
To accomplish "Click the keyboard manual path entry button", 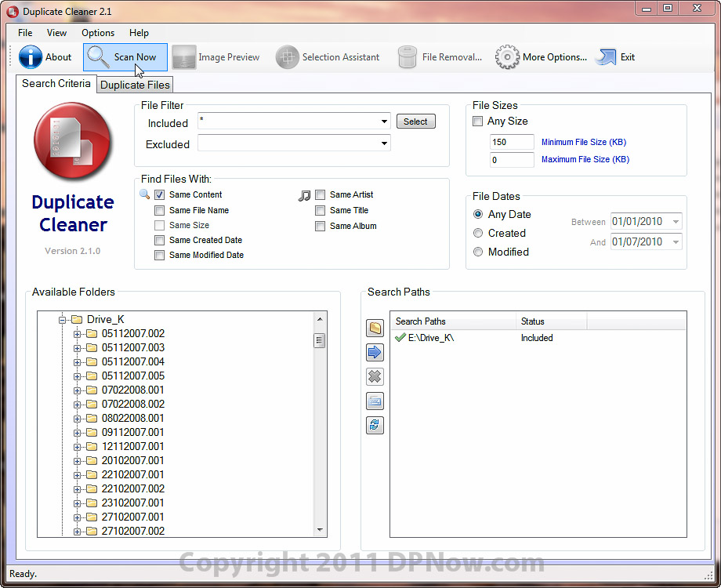I will click(375, 401).
